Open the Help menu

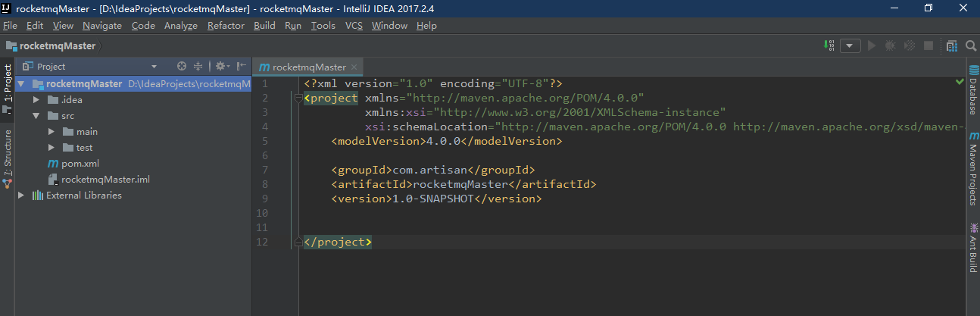coord(426,26)
